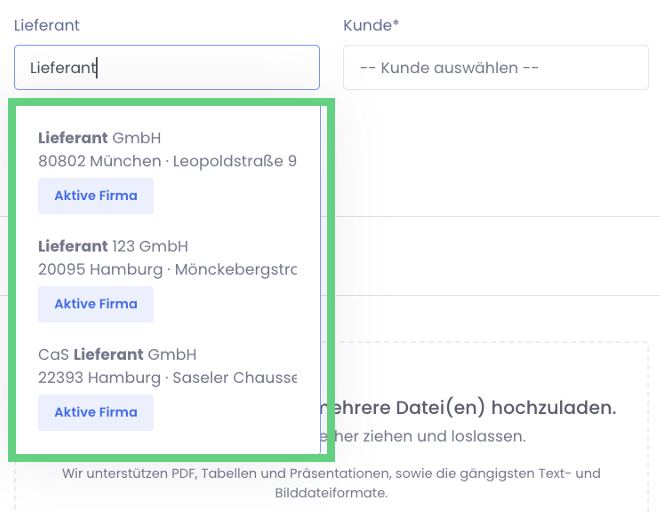This screenshot has height=514, width=660.
Task: Select the "Lieferant GmbH" suggestion name
Action: (99, 138)
